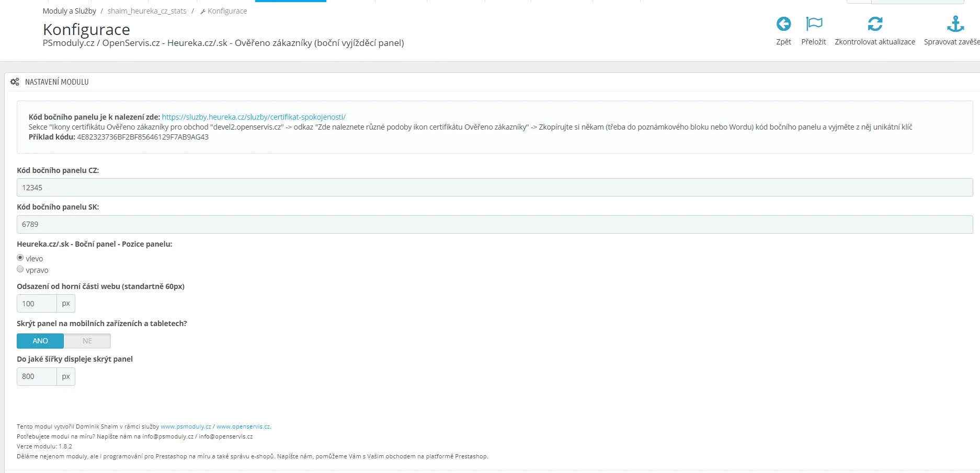
Task: Set hide-on-mobile toggle to ANO
Action: pos(40,341)
